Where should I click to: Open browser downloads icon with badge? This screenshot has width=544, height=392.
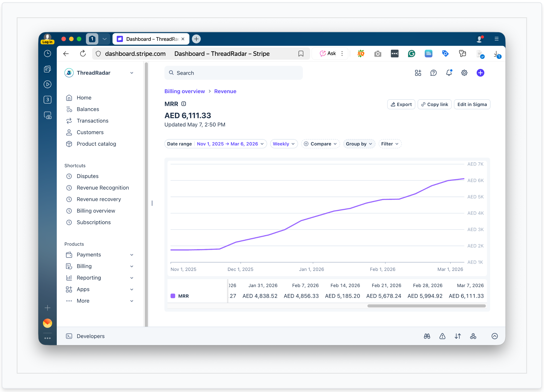[x=497, y=54]
